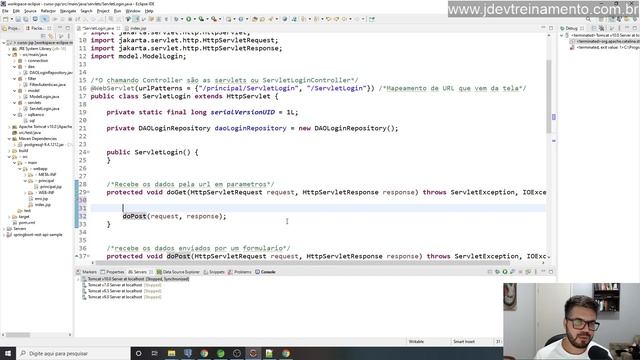Collapse the servlets package
640x360 pixels.
pyautogui.click(x=15, y=103)
